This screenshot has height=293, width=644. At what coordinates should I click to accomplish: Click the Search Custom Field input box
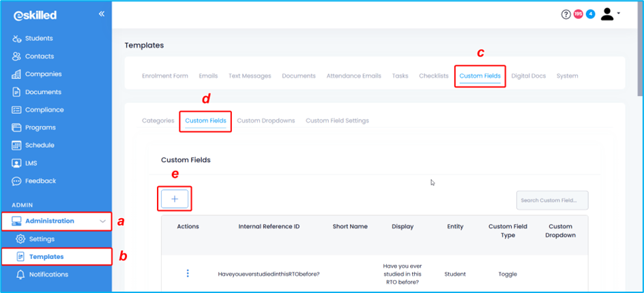point(552,200)
